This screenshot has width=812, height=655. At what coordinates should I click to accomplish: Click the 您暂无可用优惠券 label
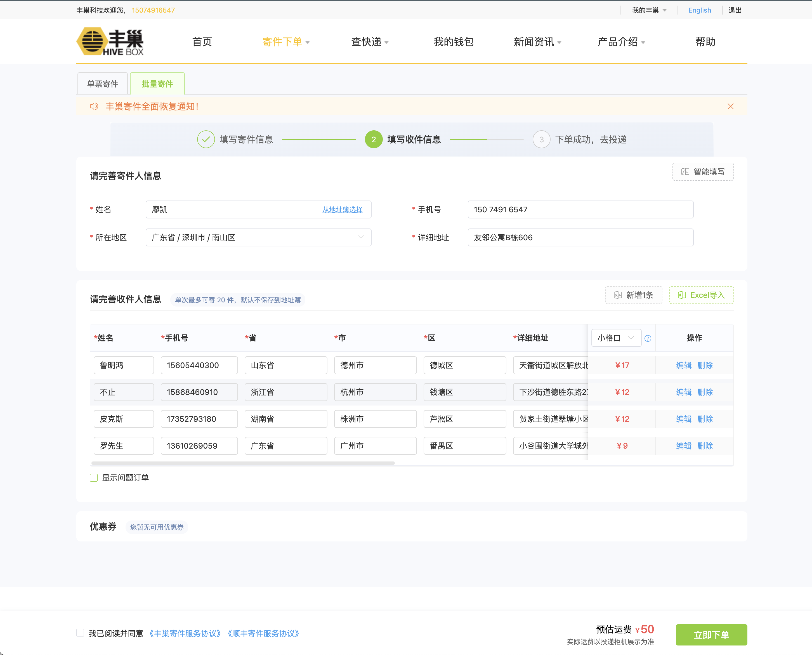click(157, 527)
